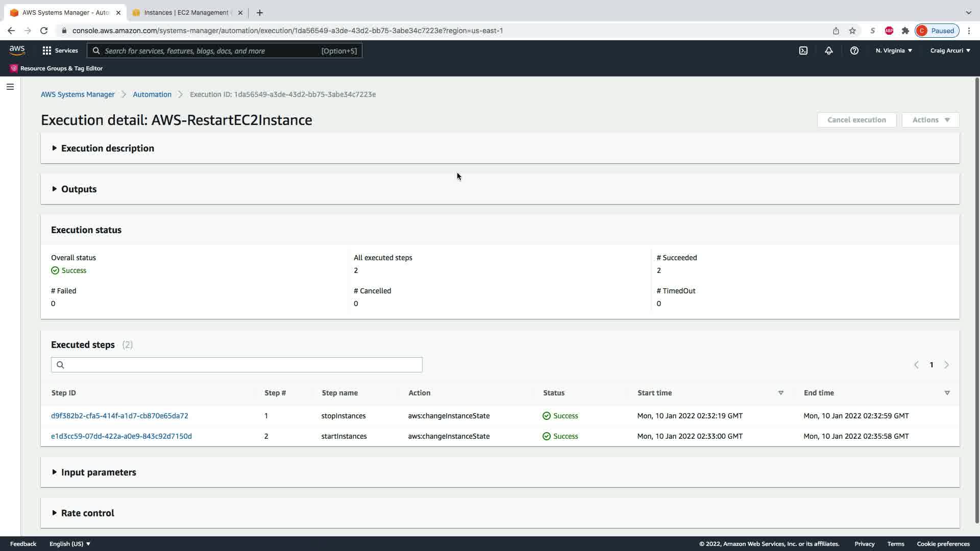Click the AWS logo home icon
980x551 pixels.
17,50
